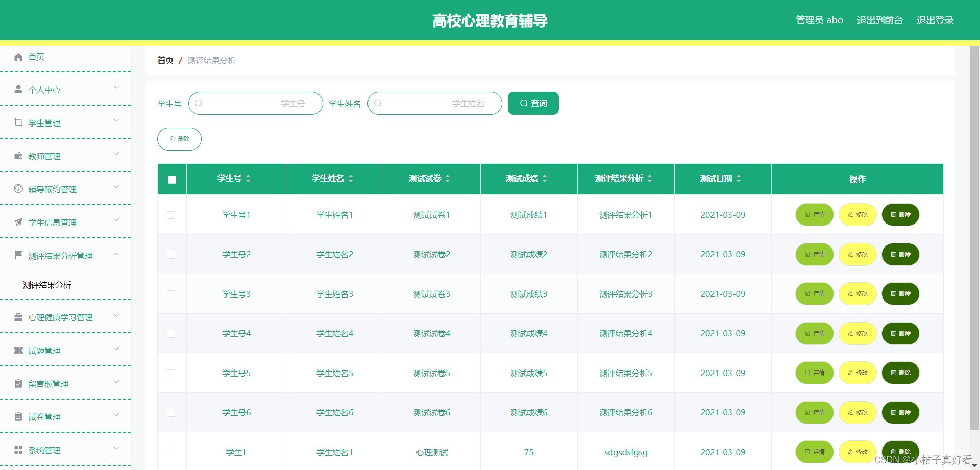
Task: Focus the 学生号 search input
Action: pyautogui.click(x=256, y=103)
